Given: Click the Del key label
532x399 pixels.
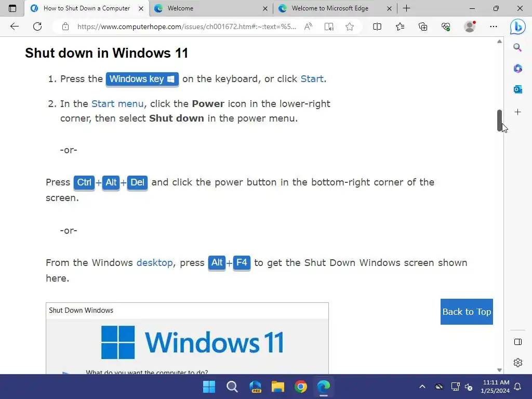Looking at the screenshot, I should (137, 182).
